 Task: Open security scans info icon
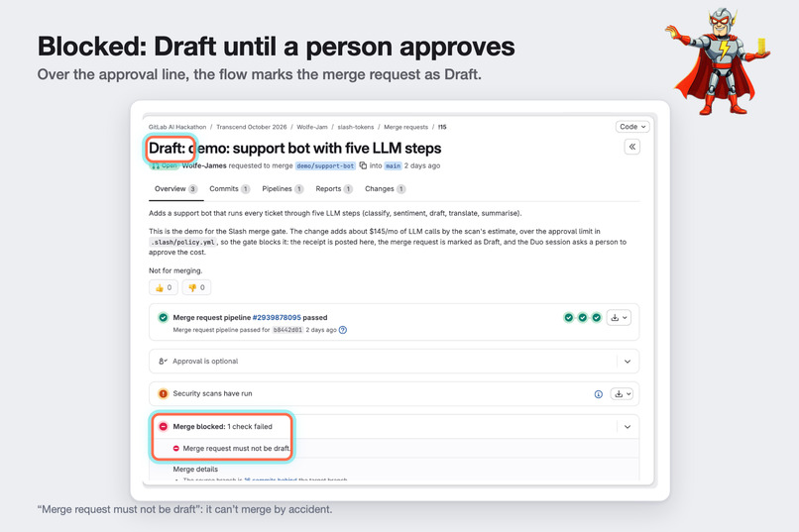[x=598, y=394]
